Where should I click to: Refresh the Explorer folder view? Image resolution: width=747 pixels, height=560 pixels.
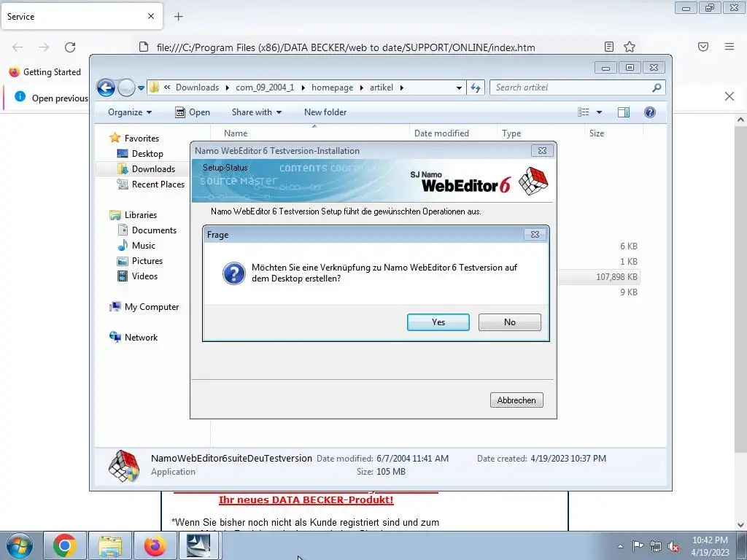pos(476,87)
